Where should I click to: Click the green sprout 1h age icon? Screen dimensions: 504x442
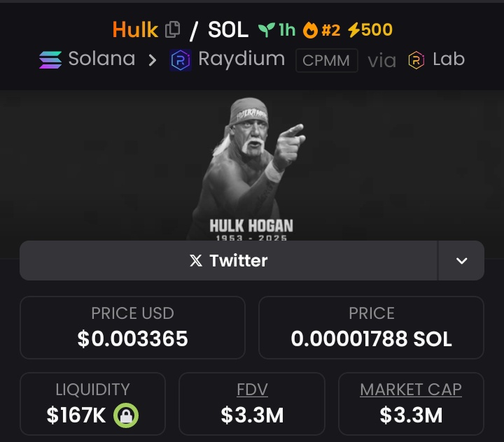(x=267, y=30)
